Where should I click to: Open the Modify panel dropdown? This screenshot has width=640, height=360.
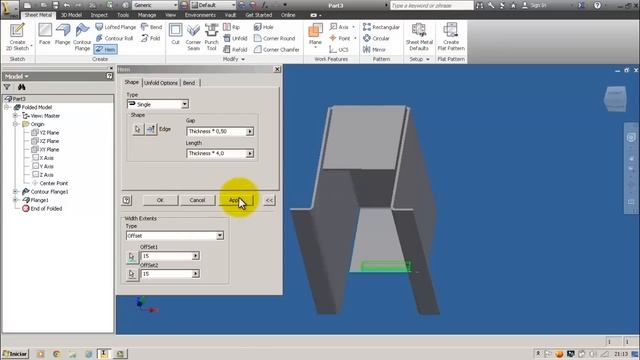[234, 59]
